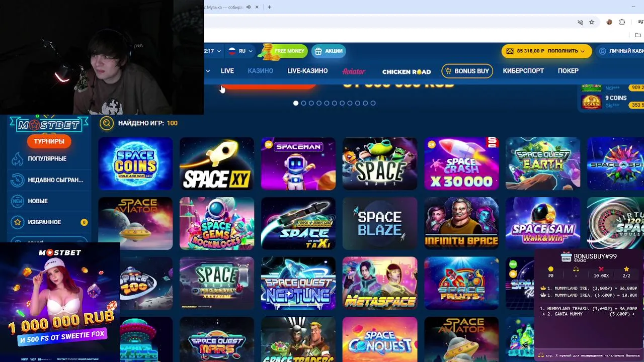Select the star icon for Избранное
Viewport: 644px width, 362px height.
pyautogui.click(x=18, y=222)
